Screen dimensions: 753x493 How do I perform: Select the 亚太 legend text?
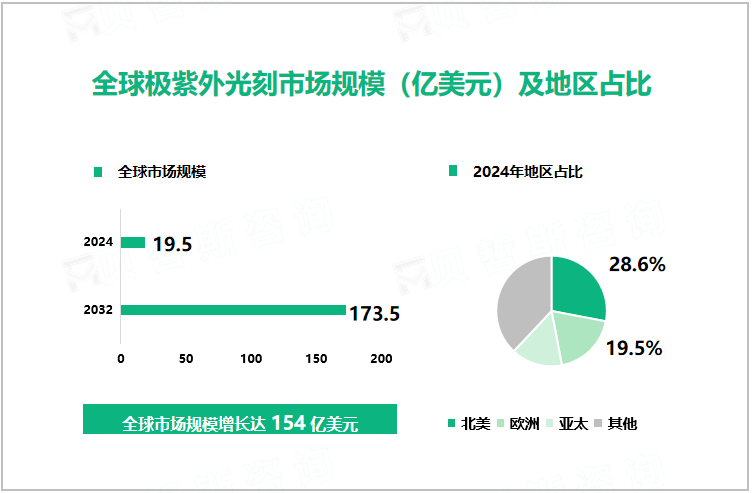(x=573, y=424)
